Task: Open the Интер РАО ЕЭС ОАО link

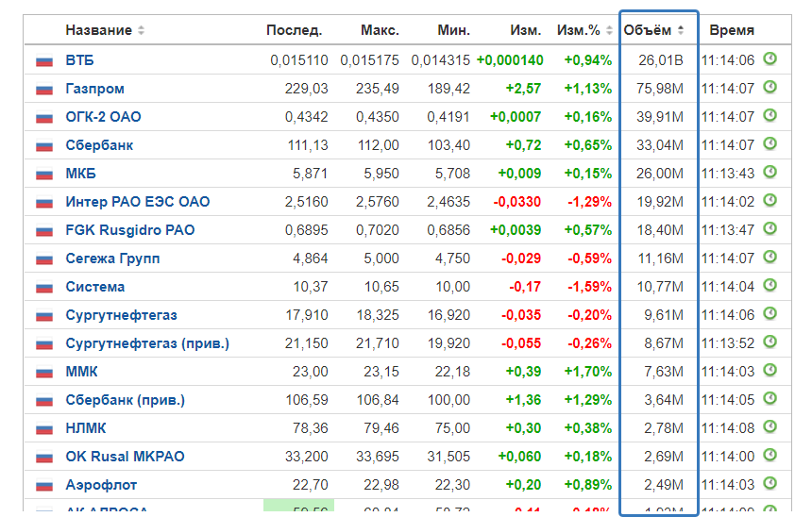Action: pos(138,202)
